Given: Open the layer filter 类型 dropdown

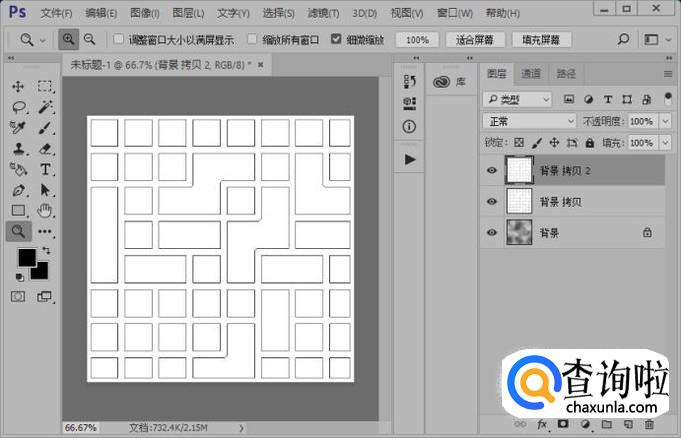Looking at the screenshot, I should click(516, 99).
